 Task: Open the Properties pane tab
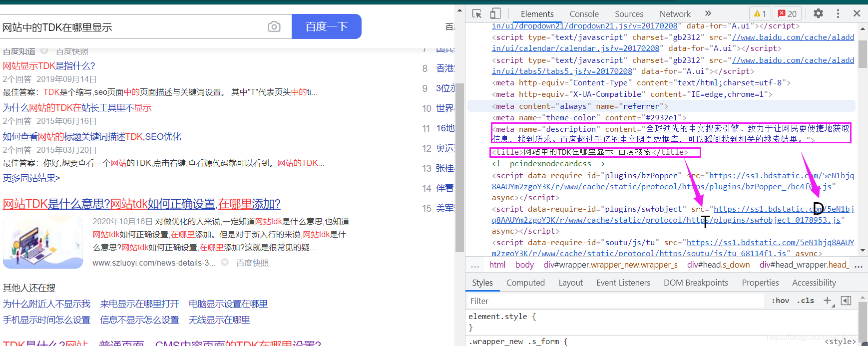pyautogui.click(x=760, y=283)
